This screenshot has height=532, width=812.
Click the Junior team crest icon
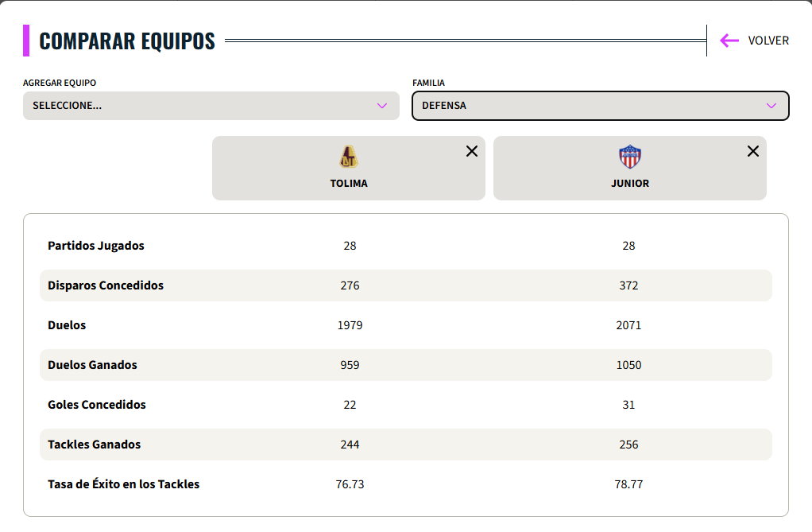click(629, 157)
